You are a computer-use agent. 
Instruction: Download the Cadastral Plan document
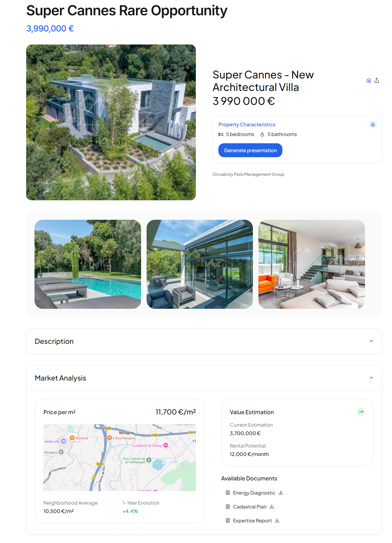(x=272, y=507)
